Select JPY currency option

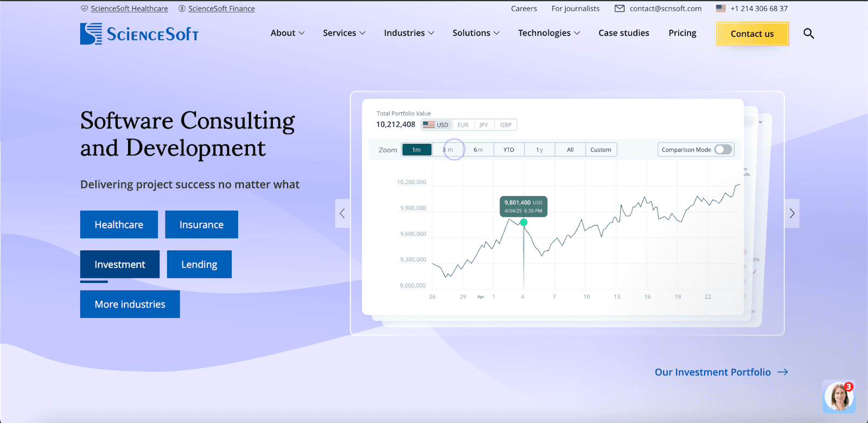pyautogui.click(x=483, y=125)
